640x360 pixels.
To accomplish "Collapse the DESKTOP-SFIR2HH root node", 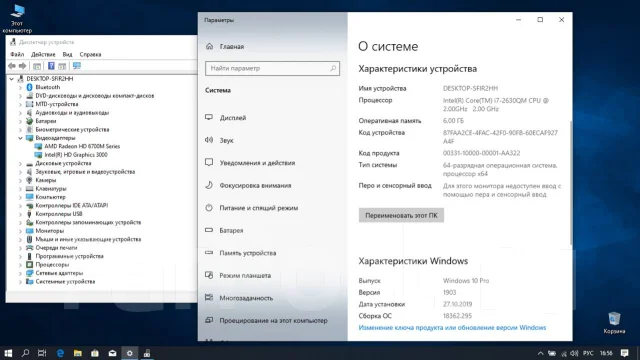I will (11, 79).
